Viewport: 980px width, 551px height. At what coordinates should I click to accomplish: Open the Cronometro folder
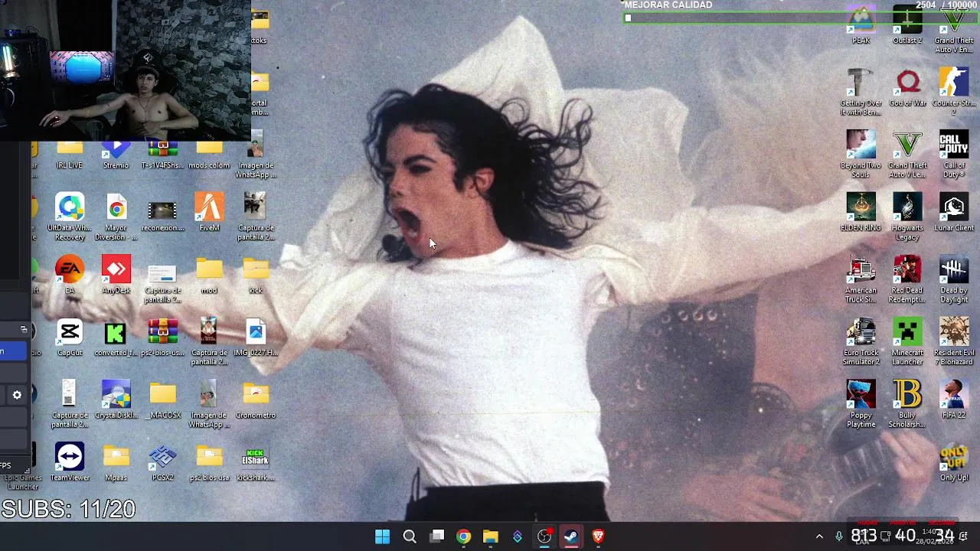point(256,399)
